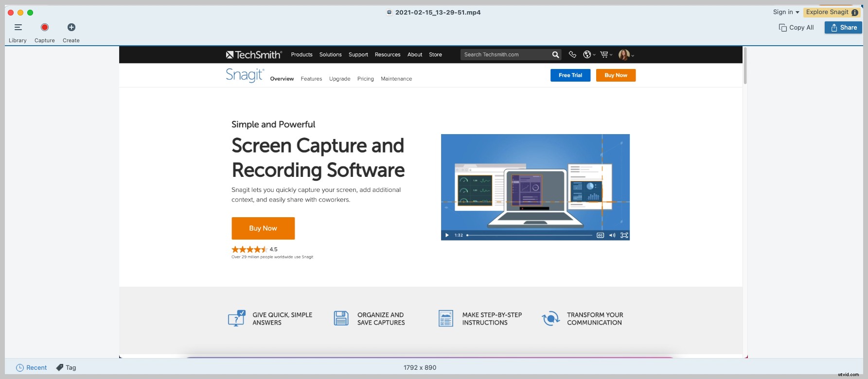Click 'MAKE STEP-BY-STEP INSTRUCTIONS' text

tap(492, 319)
